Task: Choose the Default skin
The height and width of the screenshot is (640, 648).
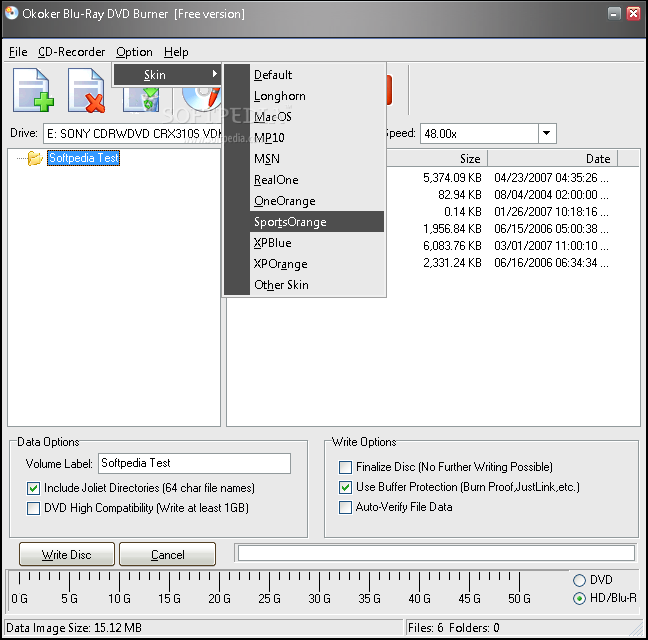Action: pyautogui.click(x=317, y=75)
